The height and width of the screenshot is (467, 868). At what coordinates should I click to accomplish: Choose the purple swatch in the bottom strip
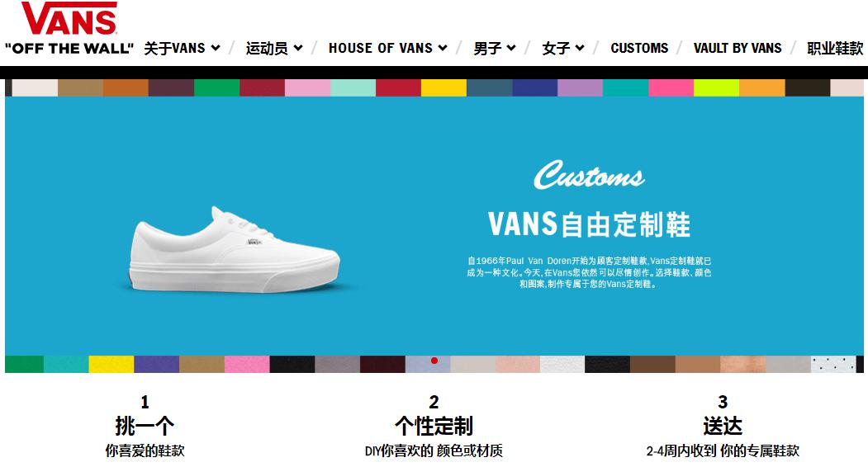pos(157,364)
